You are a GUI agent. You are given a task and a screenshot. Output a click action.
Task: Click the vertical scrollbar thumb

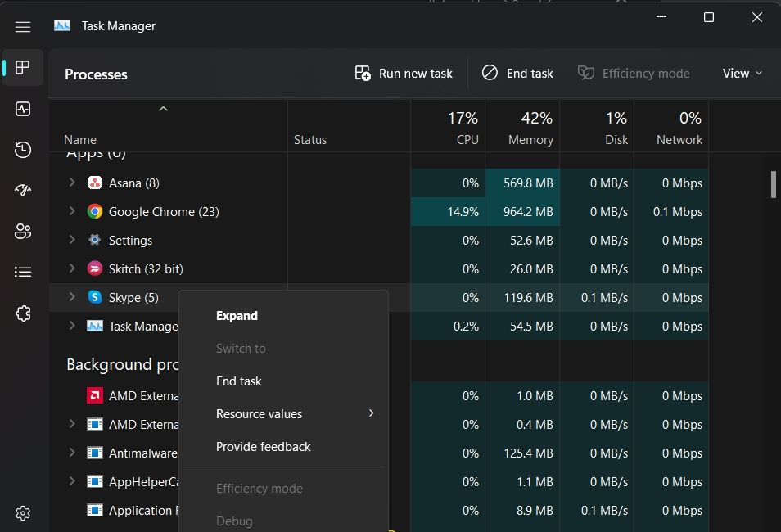tap(774, 184)
